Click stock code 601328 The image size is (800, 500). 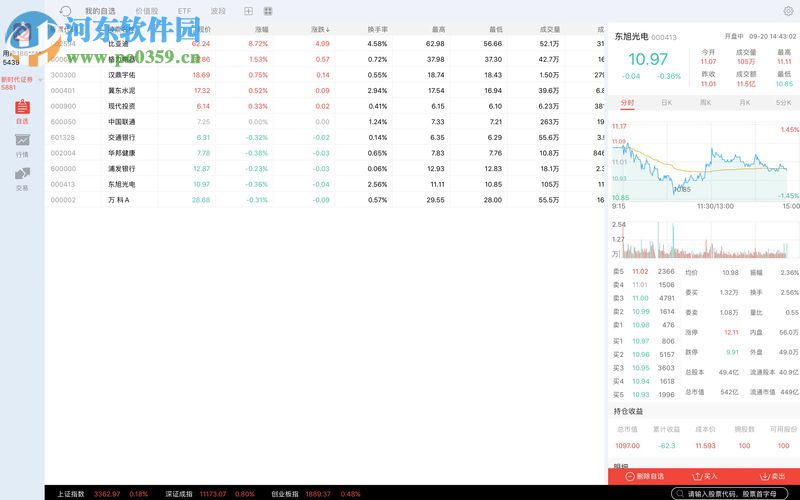pyautogui.click(x=63, y=138)
